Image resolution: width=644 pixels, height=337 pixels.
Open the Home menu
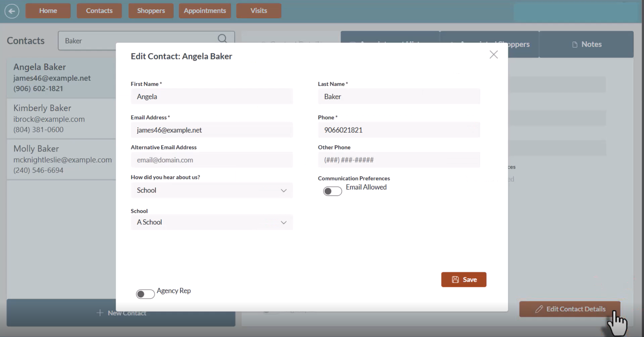click(x=48, y=11)
